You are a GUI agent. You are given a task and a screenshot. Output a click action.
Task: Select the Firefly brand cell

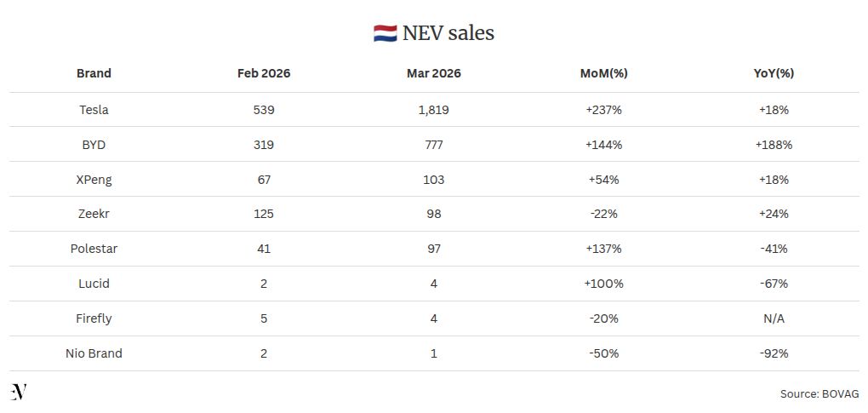point(94,318)
